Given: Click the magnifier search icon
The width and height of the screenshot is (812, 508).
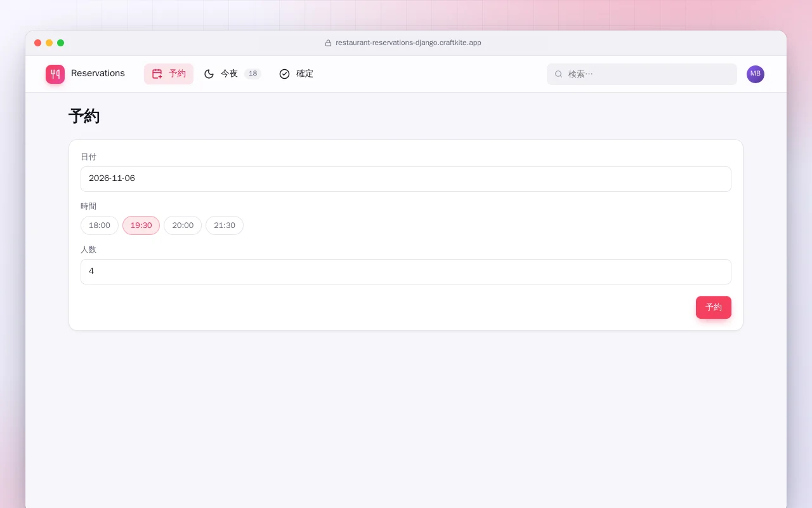Looking at the screenshot, I should coord(559,74).
